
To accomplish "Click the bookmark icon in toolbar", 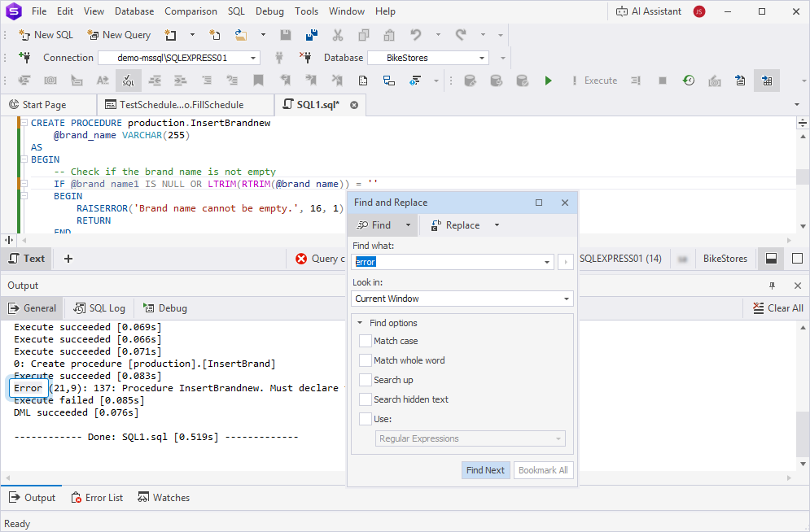I will click(x=258, y=81).
